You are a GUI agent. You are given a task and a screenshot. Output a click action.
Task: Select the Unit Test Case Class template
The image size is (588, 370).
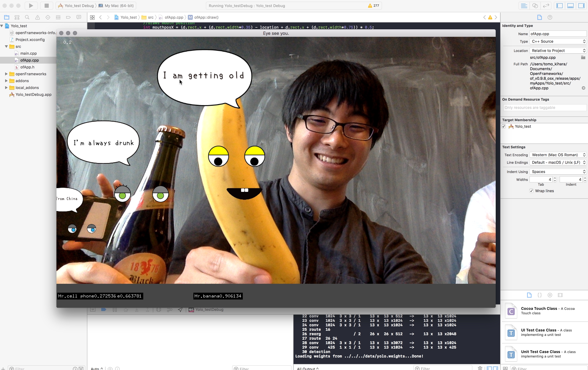[544, 354]
